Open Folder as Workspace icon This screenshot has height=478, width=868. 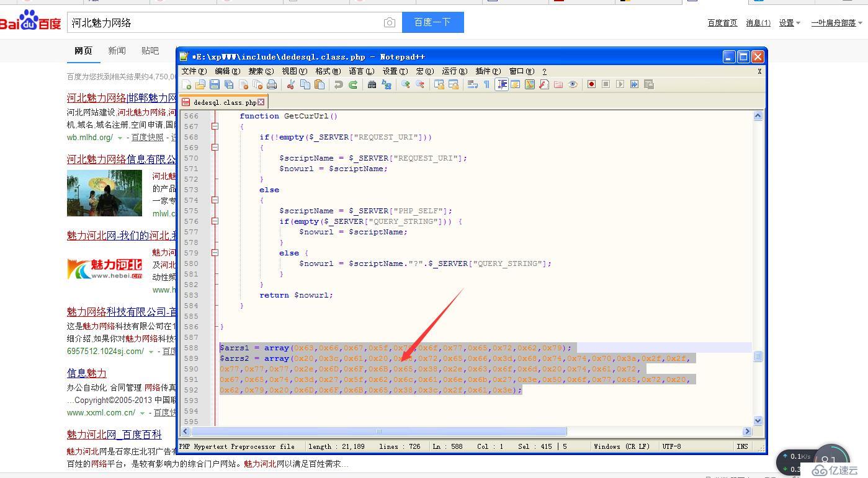(x=558, y=84)
